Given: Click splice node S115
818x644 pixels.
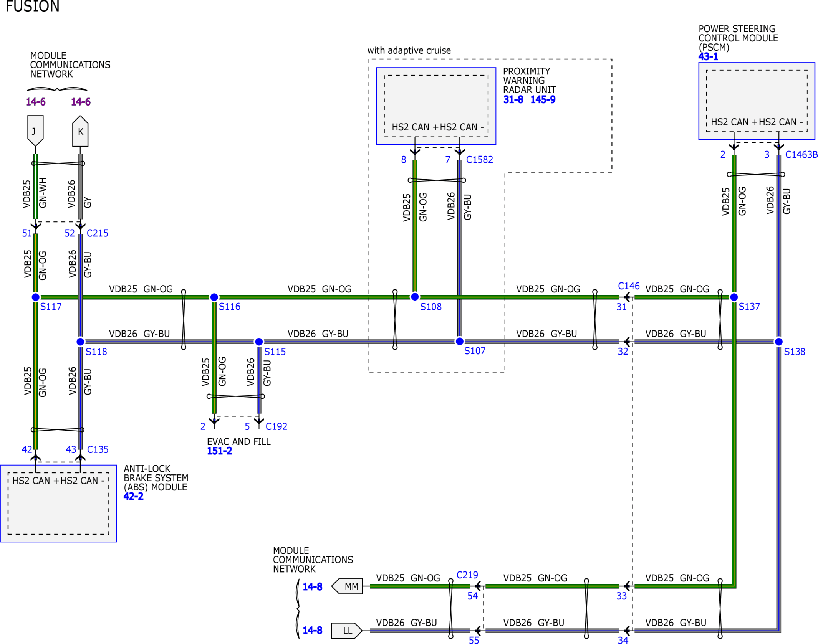Looking at the screenshot, I should pyautogui.click(x=259, y=342).
